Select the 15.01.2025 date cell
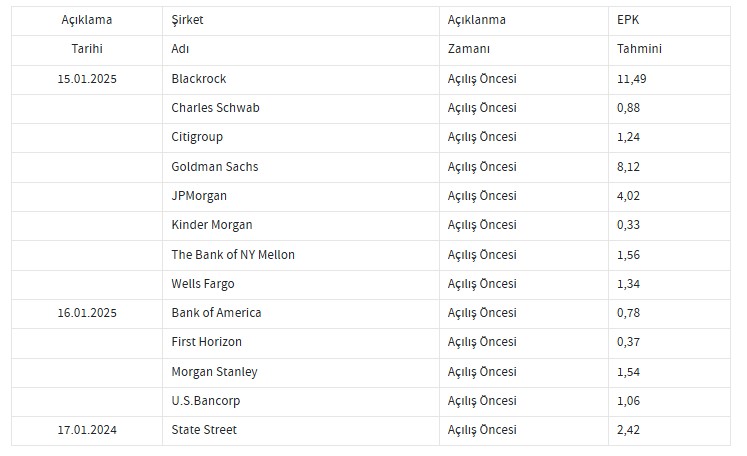 coord(88,78)
